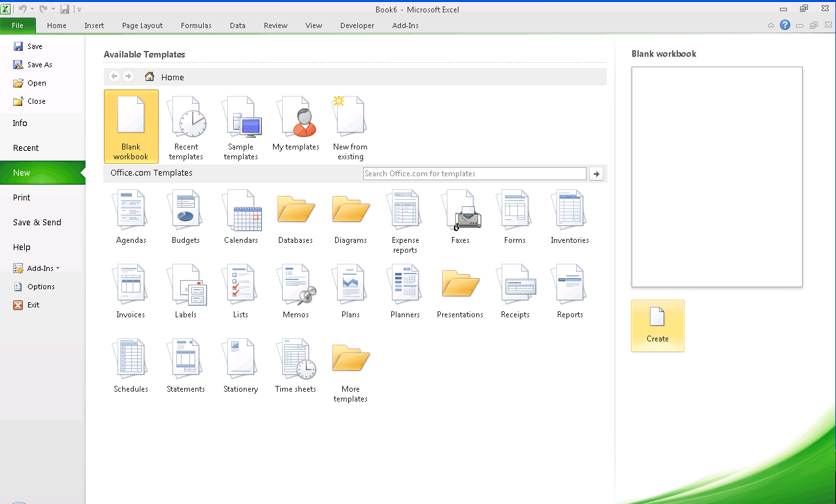Open the Memos template category

(296, 291)
